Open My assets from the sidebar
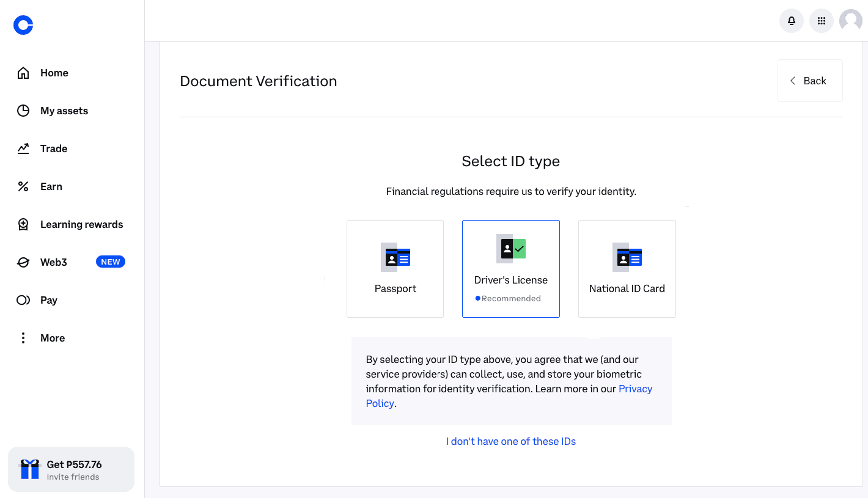Viewport: 868px width, 498px height. pyautogui.click(x=23, y=111)
